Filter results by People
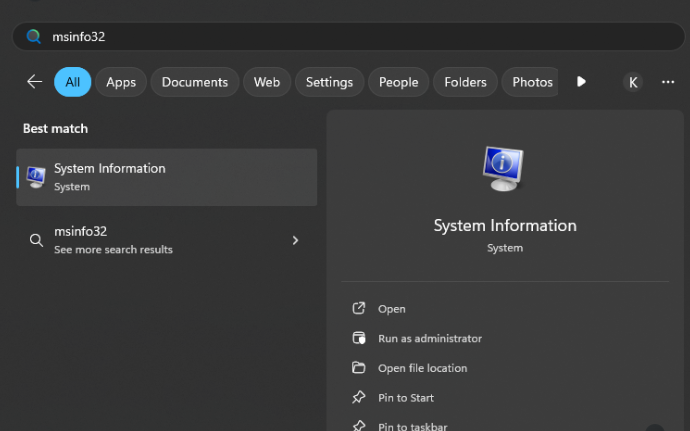Image resolution: width=690 pixels, height=431 pixels. click(x=399, y=82)
